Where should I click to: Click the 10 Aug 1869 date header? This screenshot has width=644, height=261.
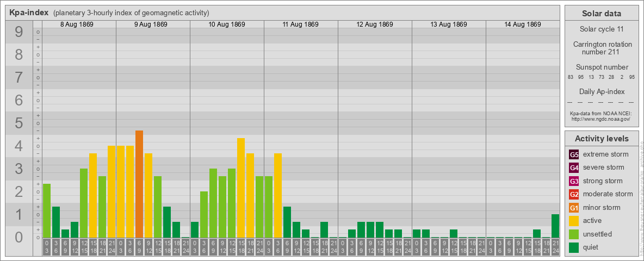point(227,24)
